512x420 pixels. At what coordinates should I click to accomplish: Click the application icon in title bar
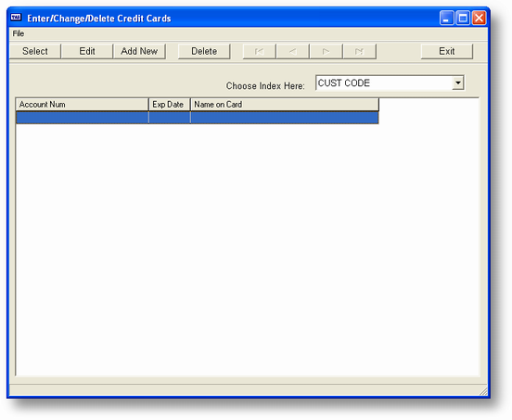(16, 18)
